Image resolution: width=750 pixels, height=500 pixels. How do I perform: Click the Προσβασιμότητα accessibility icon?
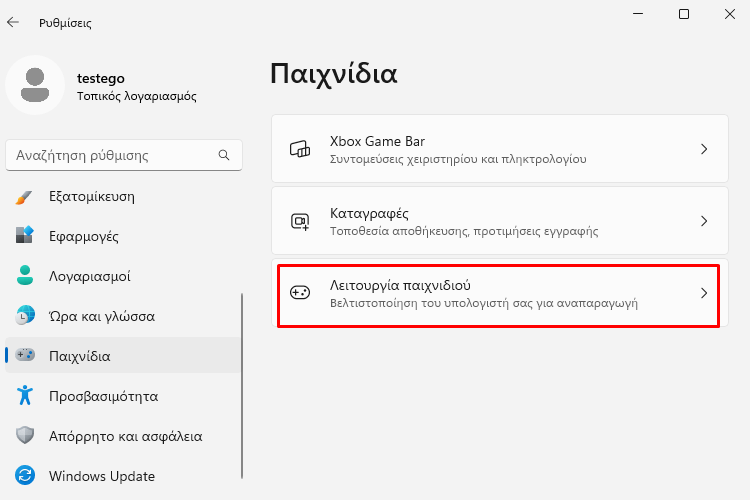[24, 396]
